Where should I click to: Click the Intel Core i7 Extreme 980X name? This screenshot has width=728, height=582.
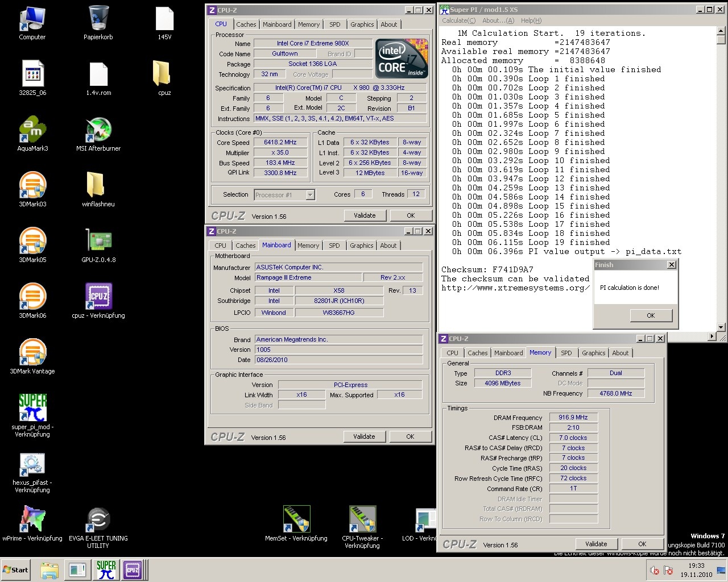coord(313,43)
